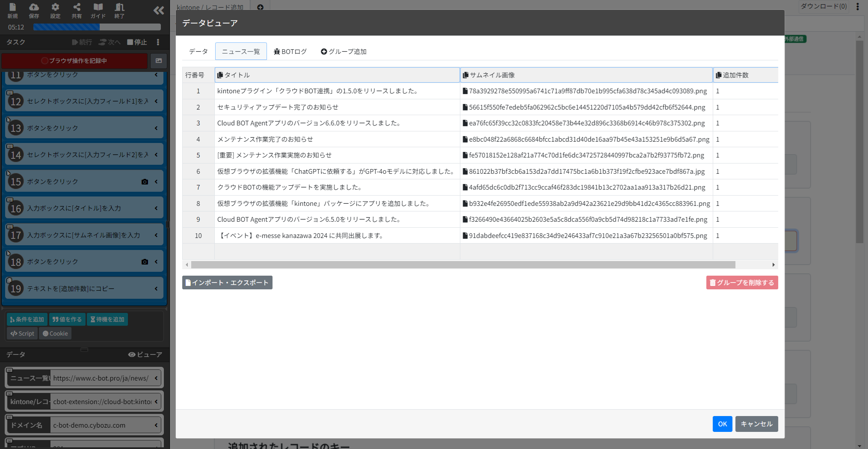Click 値を作る button
The width and height of the screenshot is (868, 449).
(x=67, y=319)
